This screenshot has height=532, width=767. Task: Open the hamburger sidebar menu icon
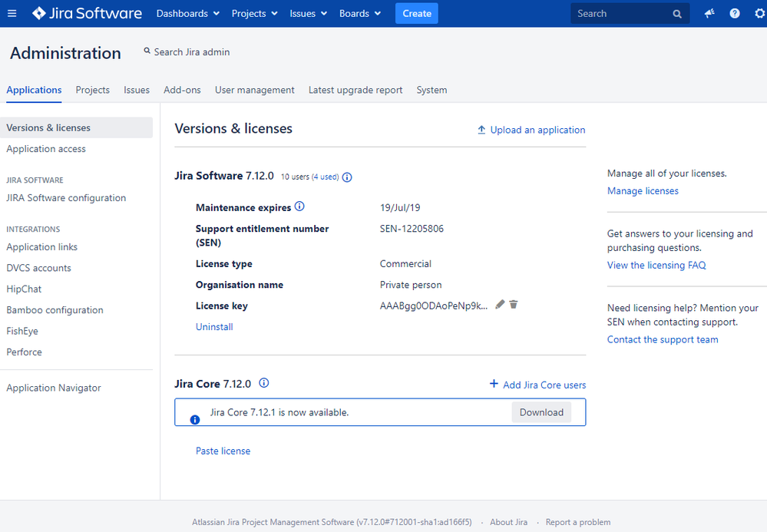pyautogui.click(x=12, y=13)
